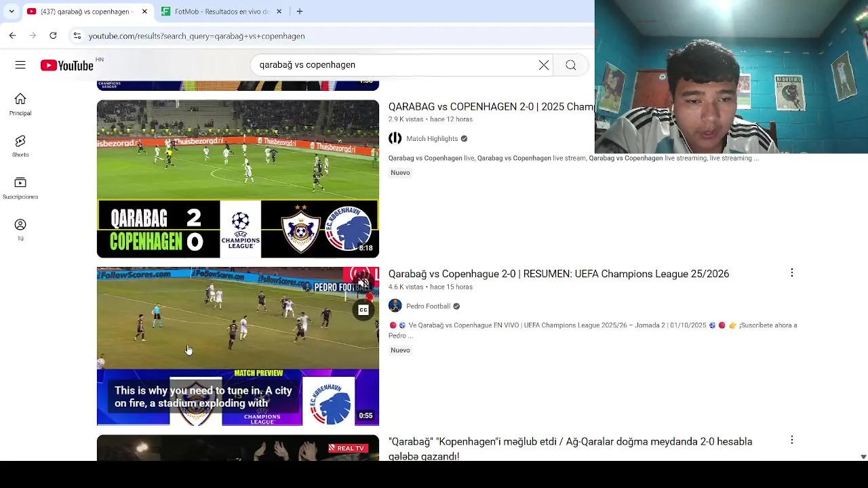868x488 pixels.
Task: Open options menu for Azerbaijani Qarabağ video
Action: (x=791, y=440)
